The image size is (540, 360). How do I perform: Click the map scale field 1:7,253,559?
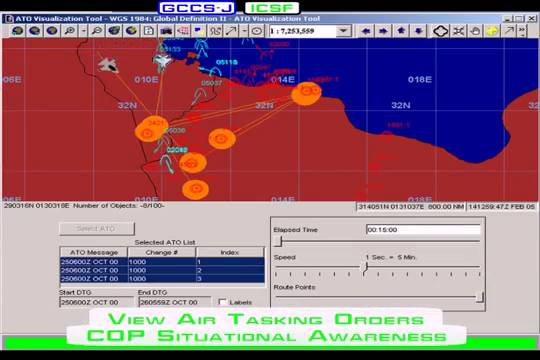(302, 31)
